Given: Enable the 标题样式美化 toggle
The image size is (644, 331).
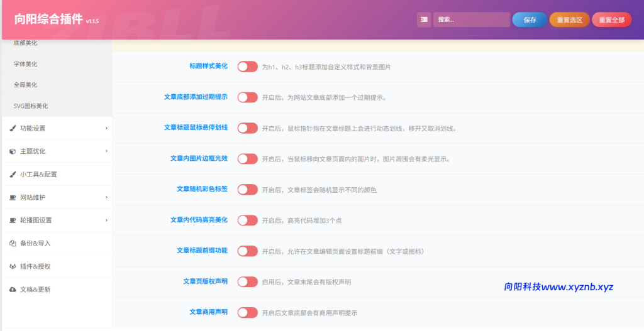Looking at the screenshot, I should pyautogui.click(x=248, y=67).
